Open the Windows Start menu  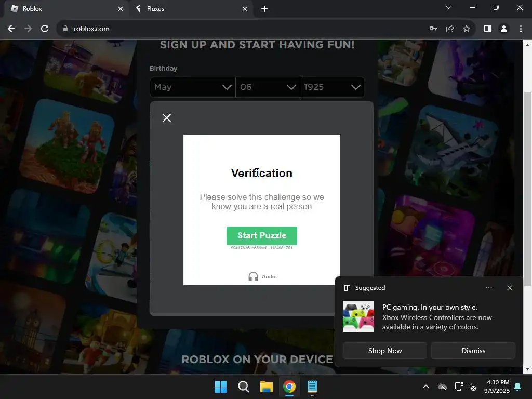click(220, 387)
